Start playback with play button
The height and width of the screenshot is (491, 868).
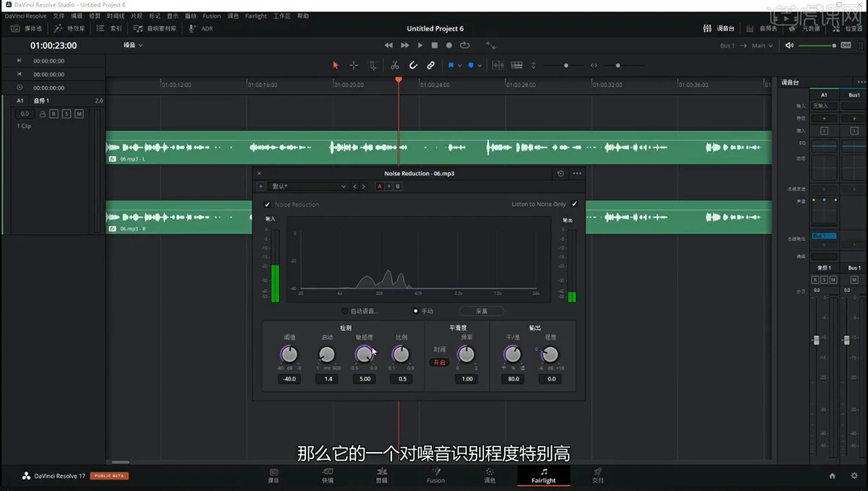tap(420, 45)
